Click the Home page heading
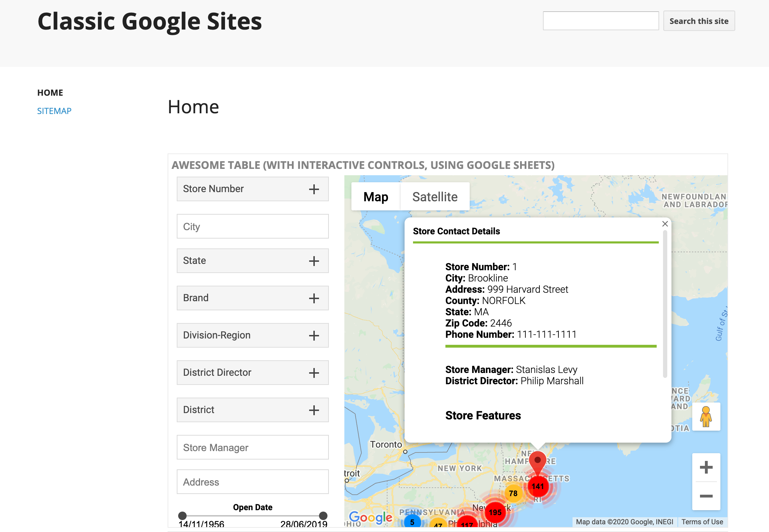This screenshot has height=532, width=769. point(193,107)
